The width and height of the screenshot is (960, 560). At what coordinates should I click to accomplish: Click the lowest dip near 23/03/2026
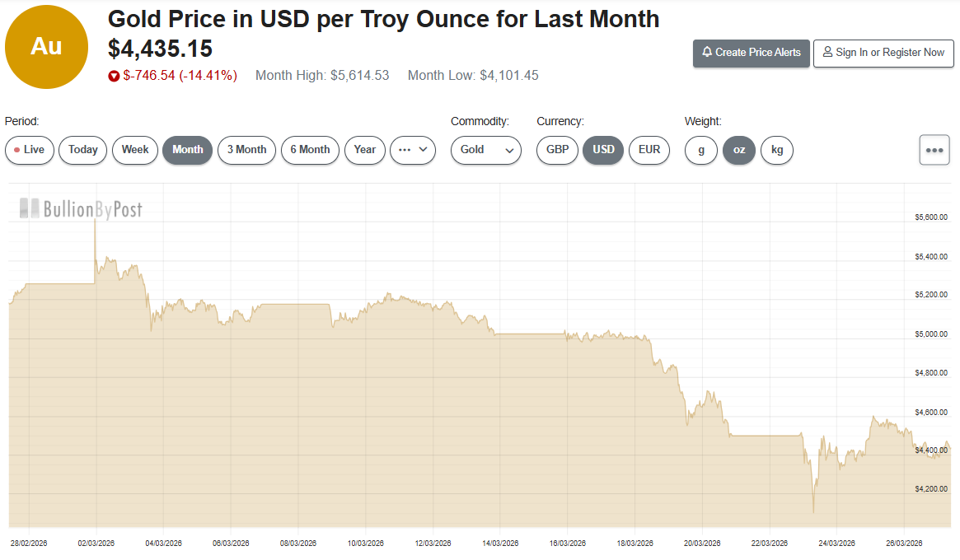(813, 512)
